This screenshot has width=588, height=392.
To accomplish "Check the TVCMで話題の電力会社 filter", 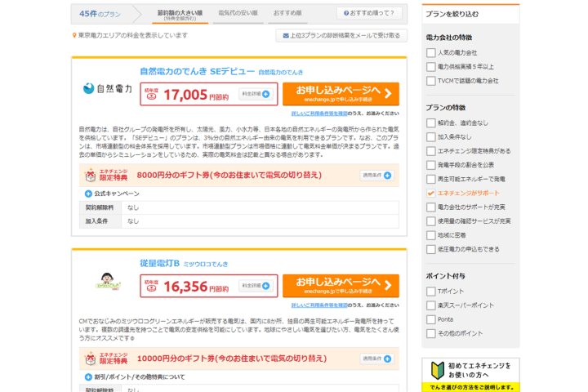I will click(x=431, y=81).
